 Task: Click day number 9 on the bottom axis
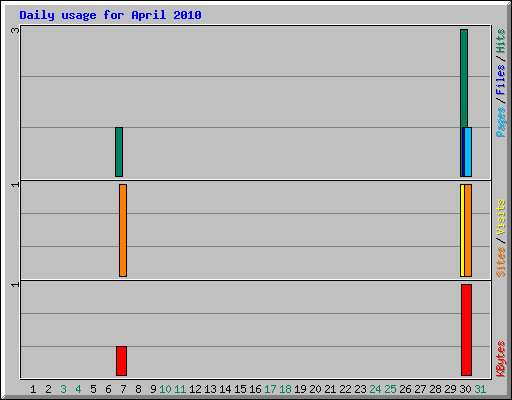[153, 389]
